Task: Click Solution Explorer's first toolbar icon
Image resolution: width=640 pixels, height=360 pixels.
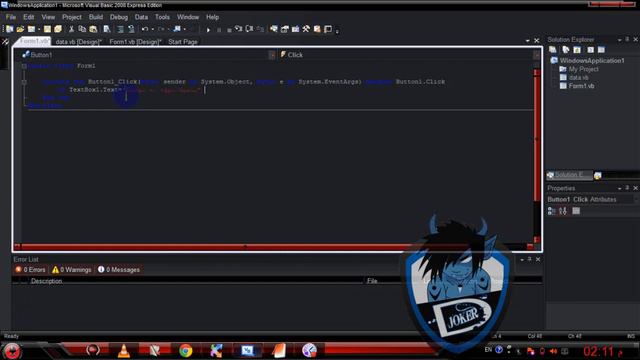Action: click(x=553, y=50)
